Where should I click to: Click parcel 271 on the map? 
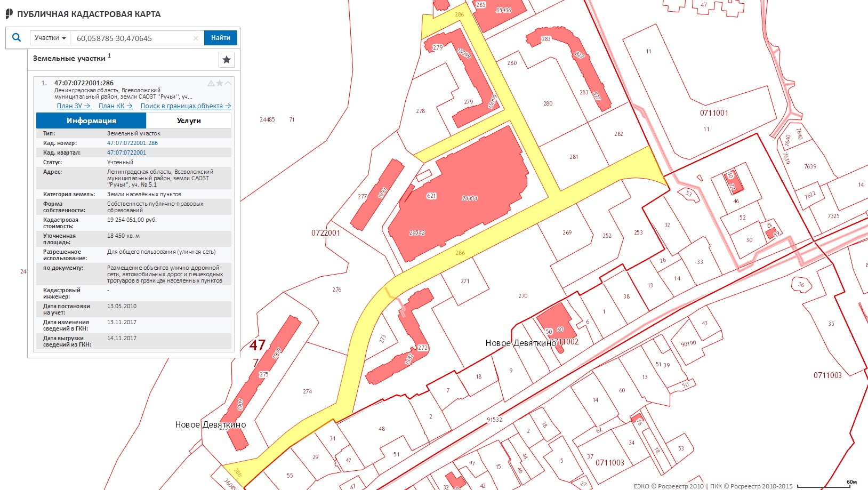(x=465, y=281)
